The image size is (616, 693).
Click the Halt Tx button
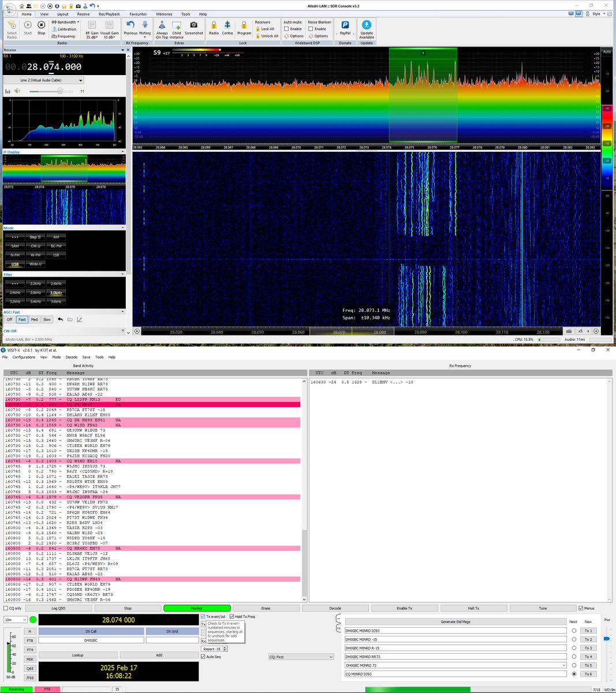coord(473,608)
